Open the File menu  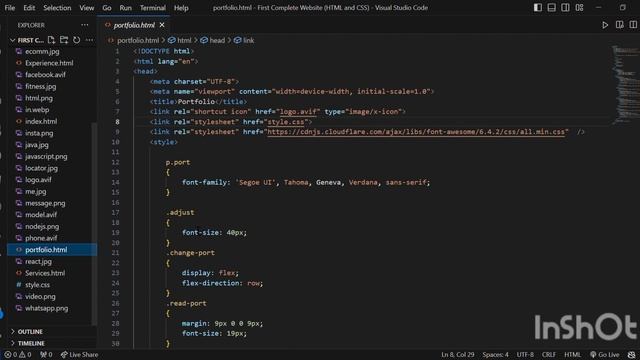tap(9, 8)
